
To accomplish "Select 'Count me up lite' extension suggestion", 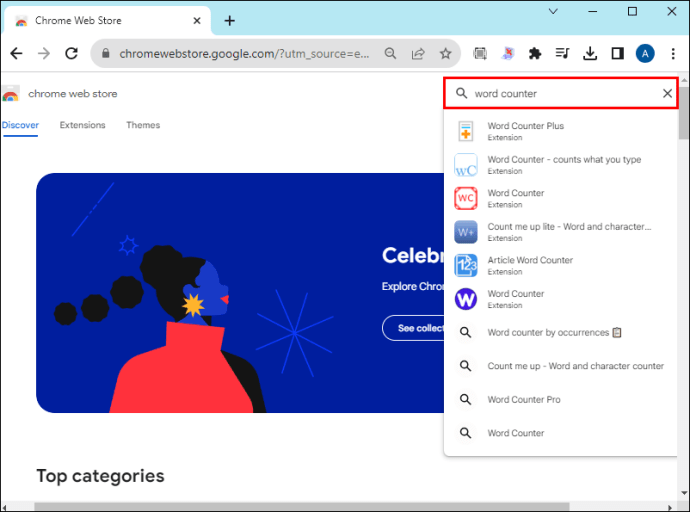I will point(561,232).
